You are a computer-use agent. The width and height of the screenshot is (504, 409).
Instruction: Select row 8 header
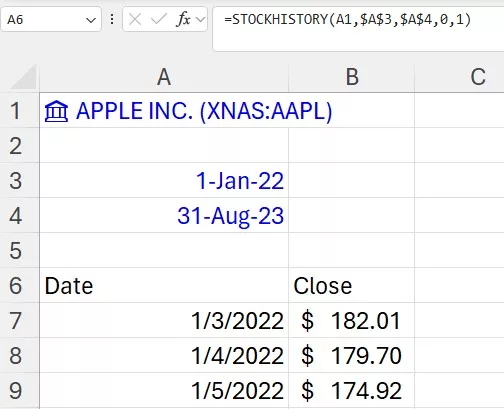pos(19,355)
